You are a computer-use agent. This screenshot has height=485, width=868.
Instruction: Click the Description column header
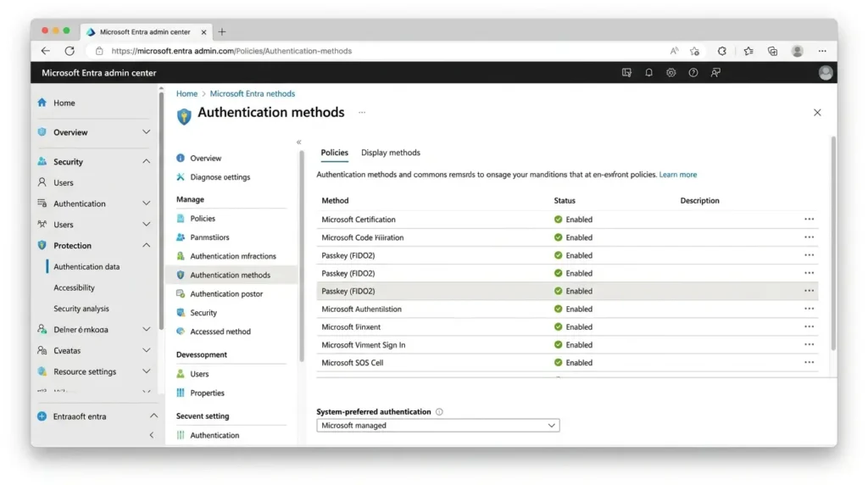pyautogui.click(x=699, y=200)
